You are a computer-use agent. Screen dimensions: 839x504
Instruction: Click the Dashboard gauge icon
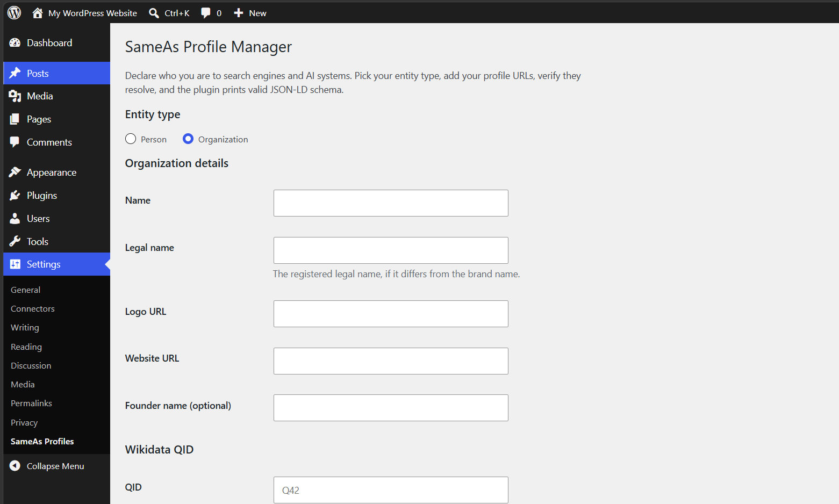(x=15, y=42)
